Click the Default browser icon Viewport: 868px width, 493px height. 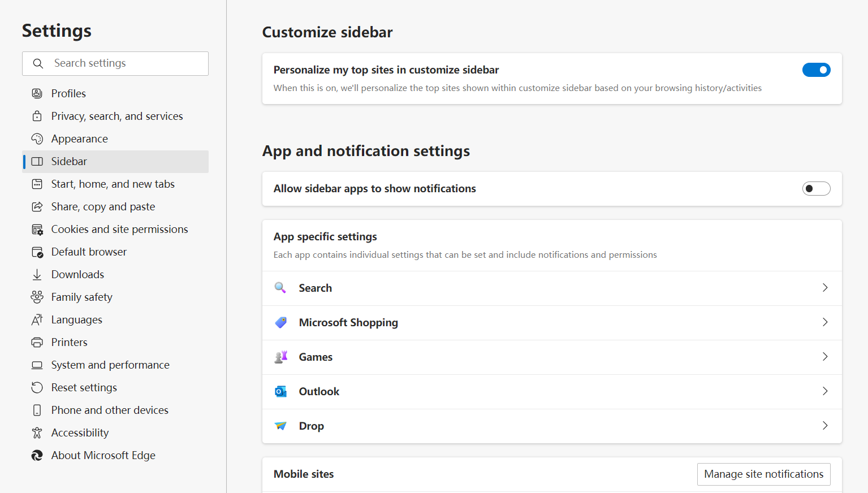click(x=37, y=252)
